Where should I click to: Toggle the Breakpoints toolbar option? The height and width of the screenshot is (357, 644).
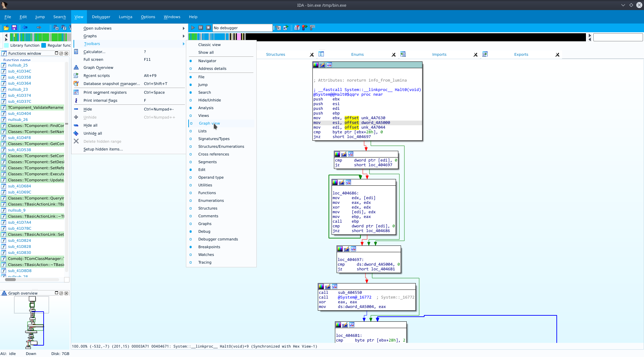221,247
